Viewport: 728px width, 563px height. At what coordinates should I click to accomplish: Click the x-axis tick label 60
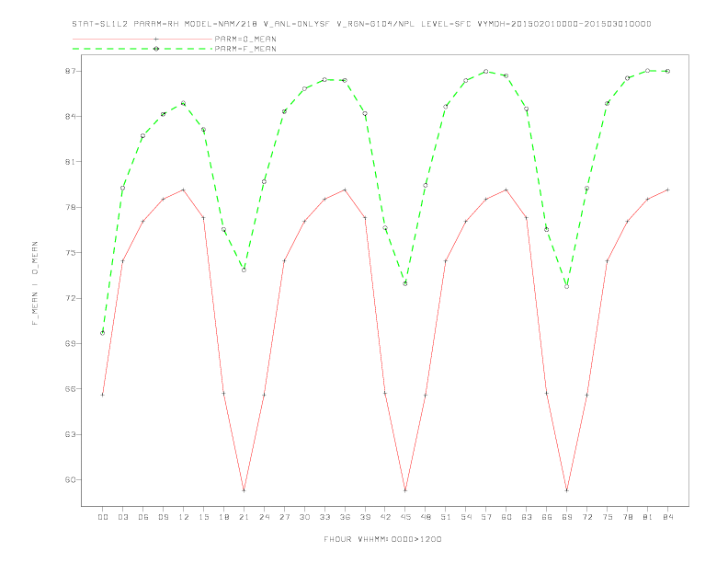pos(506,517)
